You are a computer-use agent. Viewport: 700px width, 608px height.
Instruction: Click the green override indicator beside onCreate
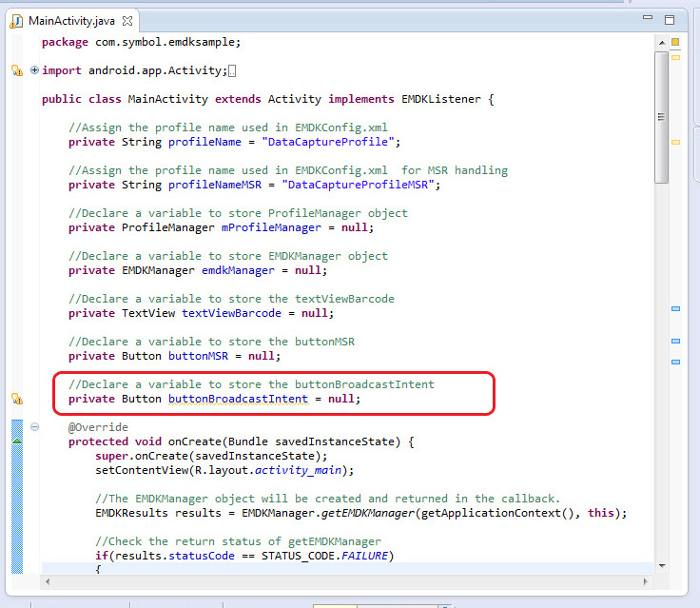[16, 441]
